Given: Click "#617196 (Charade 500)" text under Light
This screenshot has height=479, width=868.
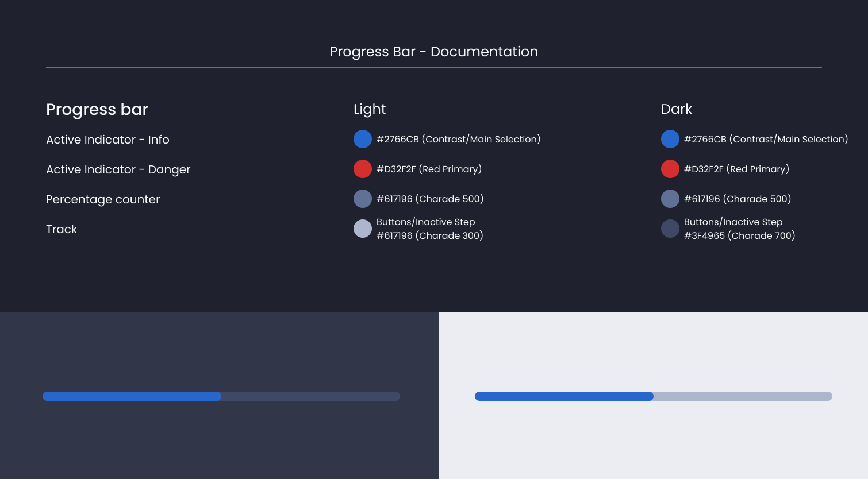Looking at the screenshot, I should click(430, 199).
